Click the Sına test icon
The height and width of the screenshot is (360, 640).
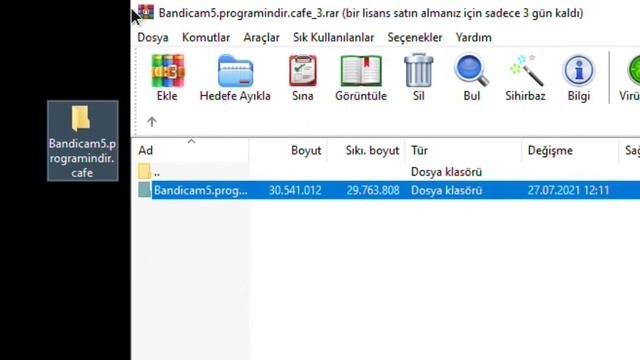303,71
